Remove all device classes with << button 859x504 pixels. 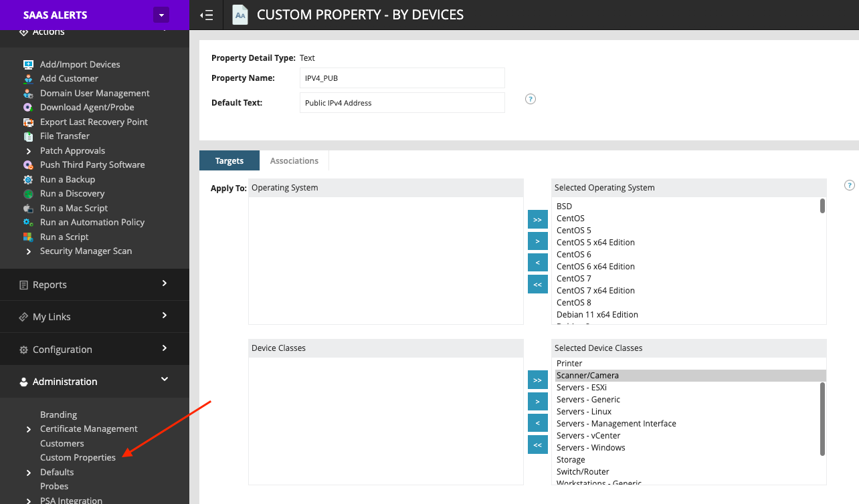pyautogui.click(x=537, y=445)
